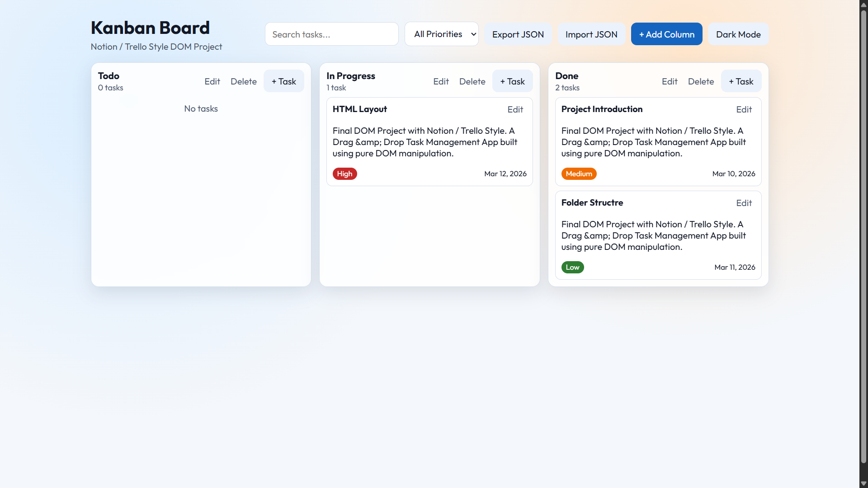This screenshot has width=868, height=488.
Task: Edit the Folder Structre task
Action: (744, 203)
